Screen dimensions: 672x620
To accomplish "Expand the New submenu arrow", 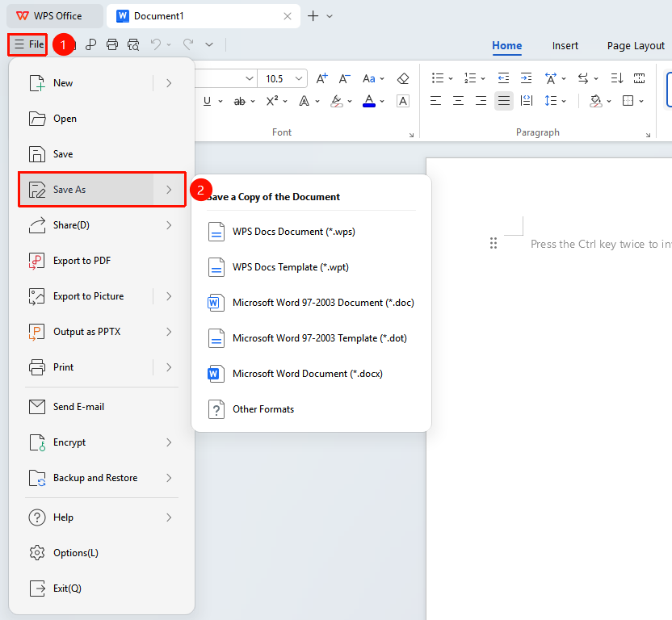I will click(169, 83).
